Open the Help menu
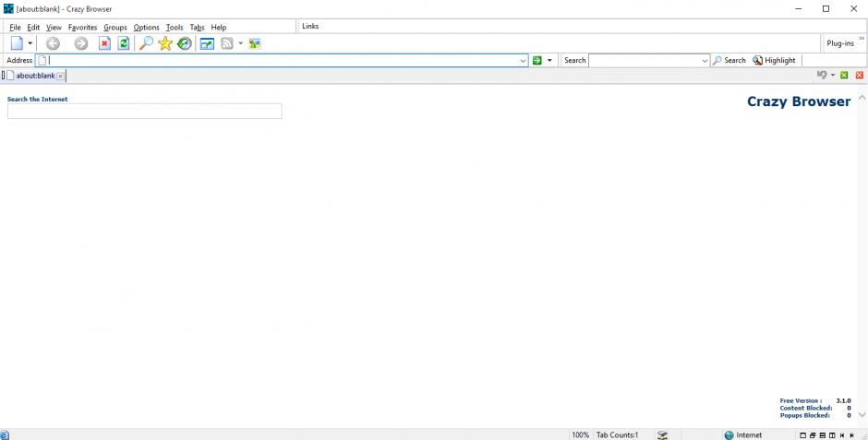 [x=219, y=27]
